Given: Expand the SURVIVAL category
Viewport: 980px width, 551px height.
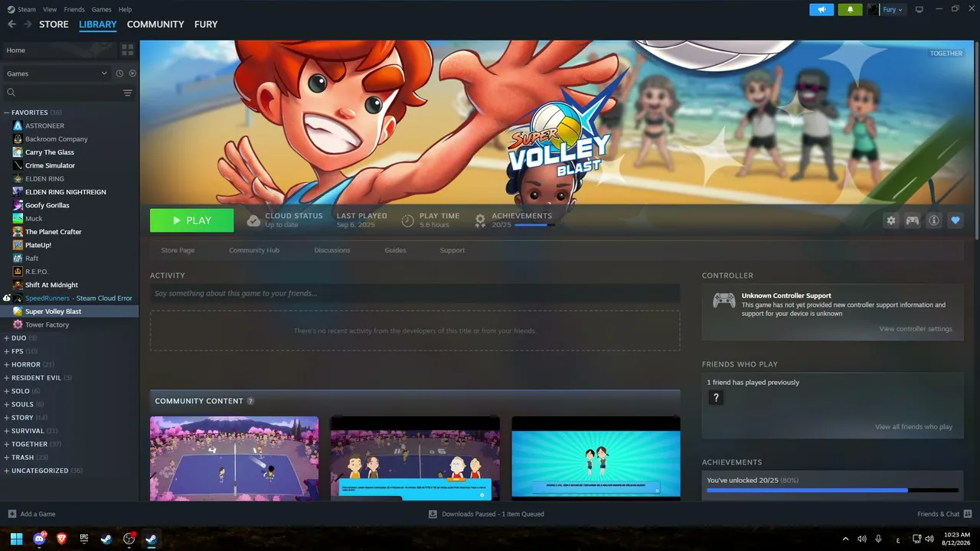Looking at the screenshot, I should [7, 431].
